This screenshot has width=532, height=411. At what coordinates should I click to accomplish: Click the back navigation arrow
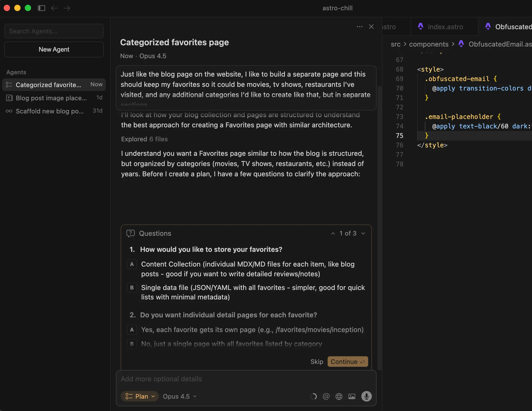[x=54, y=8]
